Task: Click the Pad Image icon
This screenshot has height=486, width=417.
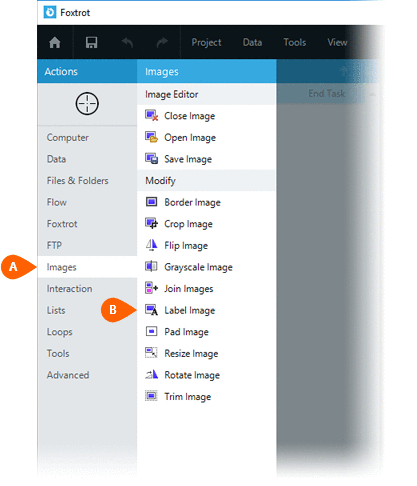Action: (152, 331)
